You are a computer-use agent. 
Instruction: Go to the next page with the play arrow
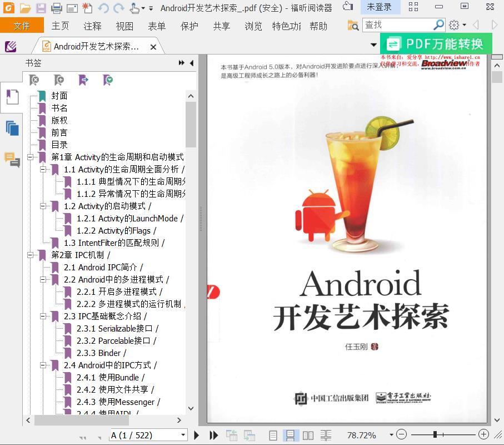click(x=196, y=436)
